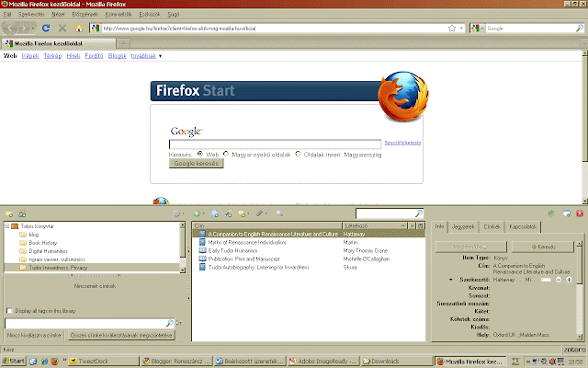Viewport: 588px width, 368px height.
Task: Click the Firefox reload button
Action: pyautogui.click(x=46, y=29)
